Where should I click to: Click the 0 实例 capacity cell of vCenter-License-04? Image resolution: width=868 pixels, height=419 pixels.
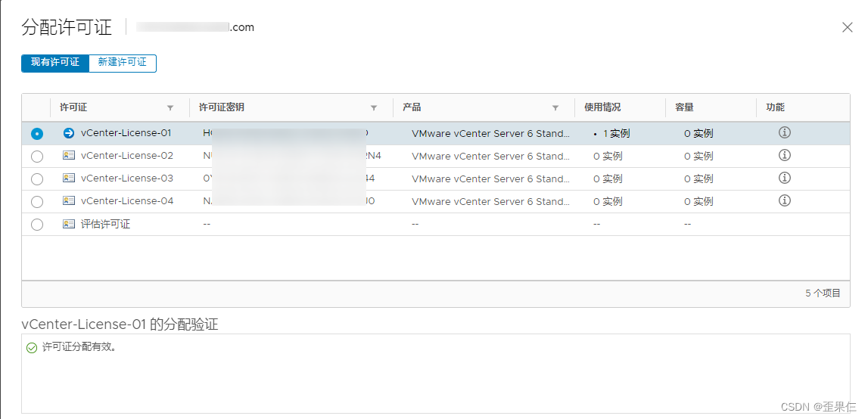click(x=698, y=201)
